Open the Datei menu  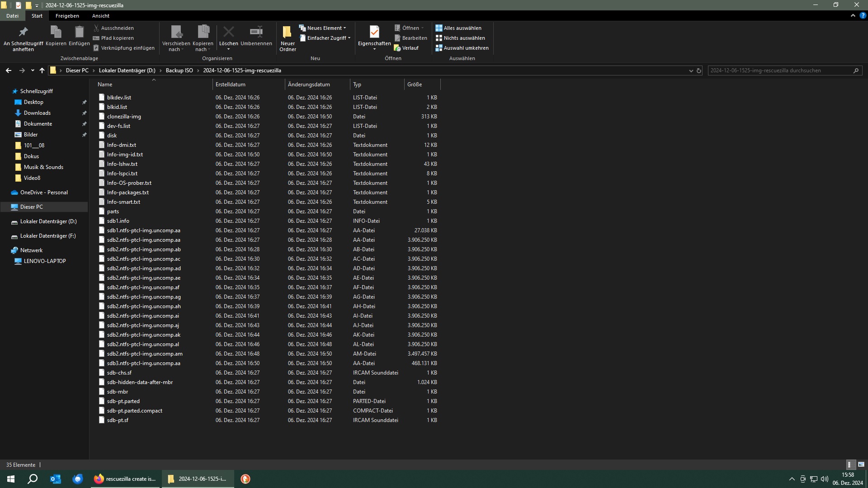(12, 16)
